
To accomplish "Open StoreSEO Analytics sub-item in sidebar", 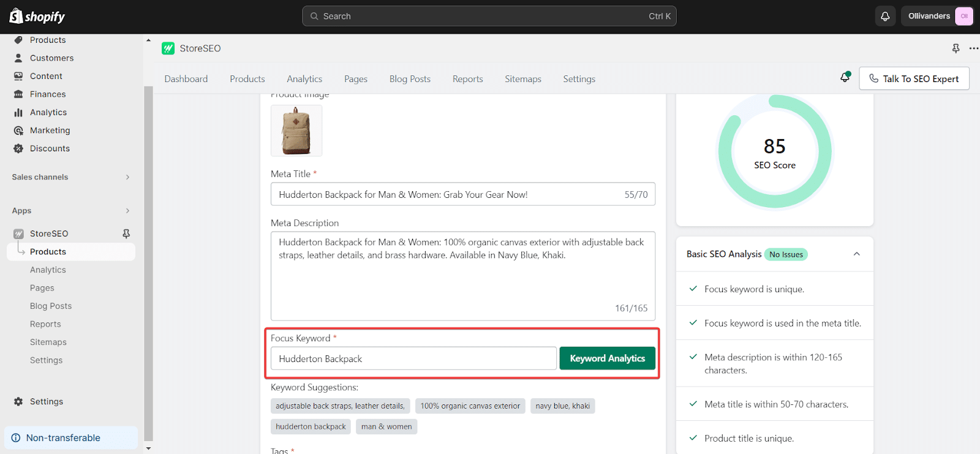I will [x=48, y=270].
